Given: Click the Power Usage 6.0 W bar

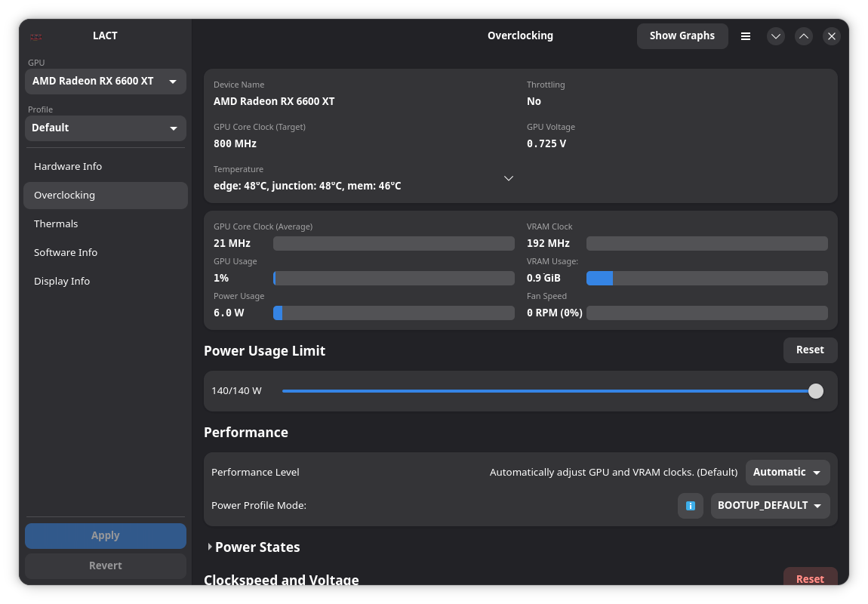Looking at the screenshot, I should (x=393, y=313).
